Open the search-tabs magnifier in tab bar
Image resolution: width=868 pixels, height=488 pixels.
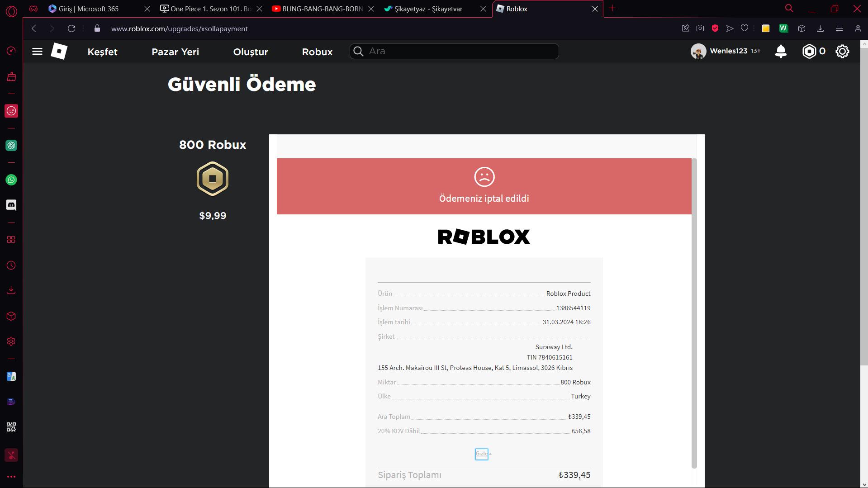(789, 9)
